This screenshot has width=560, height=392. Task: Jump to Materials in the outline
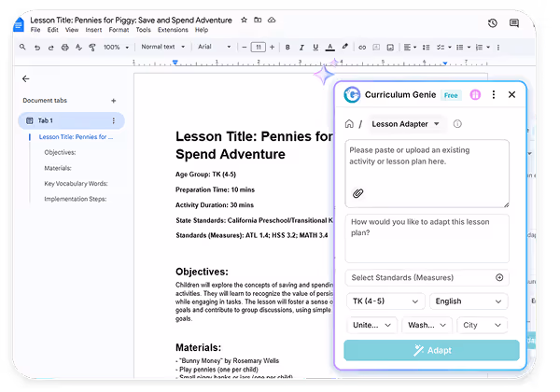[58, 168]
